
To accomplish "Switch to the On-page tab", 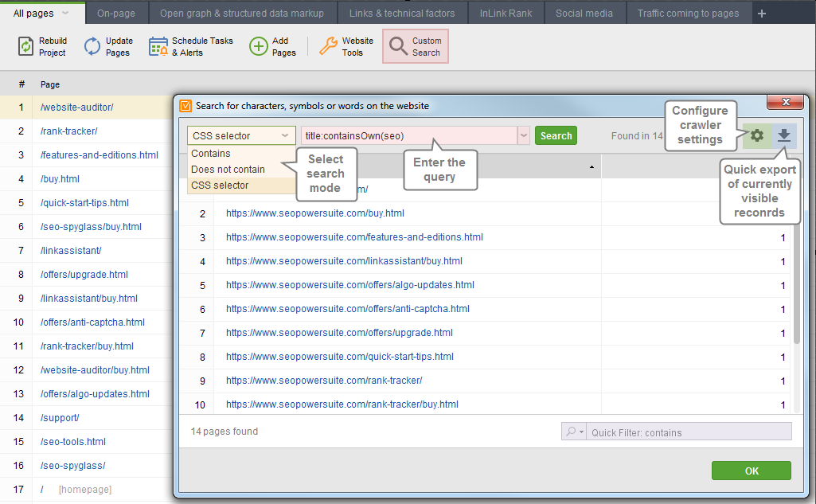I will [x=116, y=13].
